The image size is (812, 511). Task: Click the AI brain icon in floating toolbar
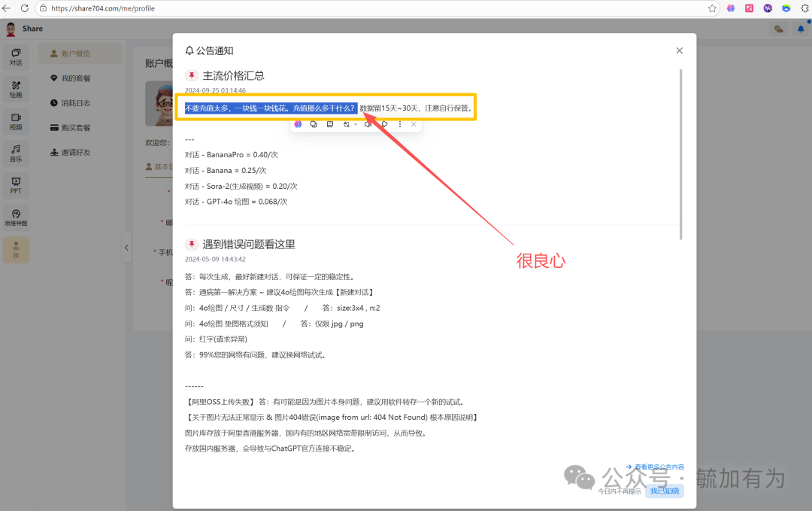click(x=298, y=124)
